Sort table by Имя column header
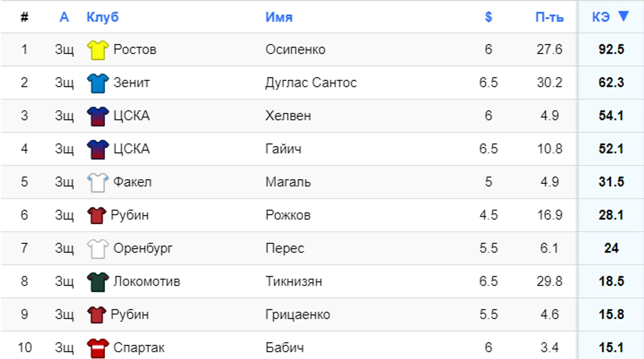 pyautogui.click(x=279, y=17)
